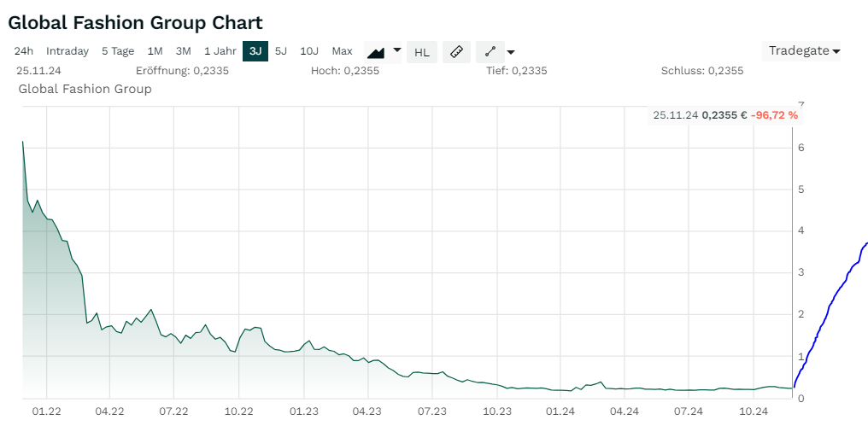This screenshot has width=868, height=426.
Task: Show the Max time range
Action: tap(342, 51)
